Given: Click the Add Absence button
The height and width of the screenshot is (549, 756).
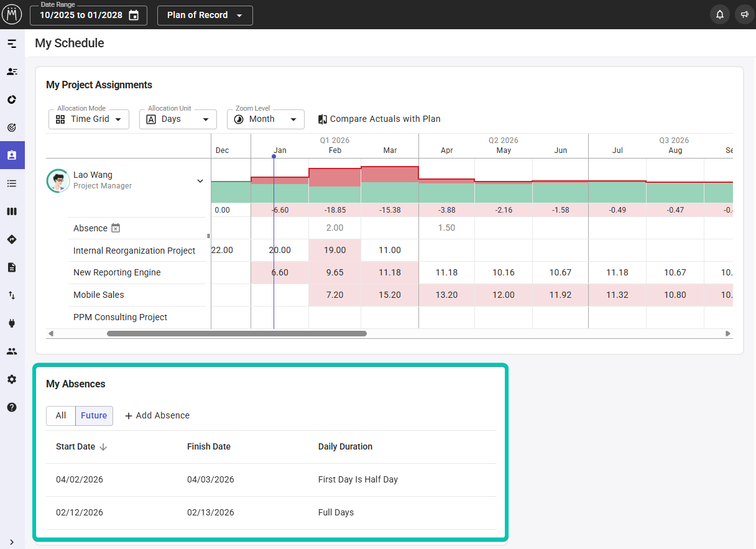Looking at the screenshot, I should pyautogui.click(x=157, y=415).
